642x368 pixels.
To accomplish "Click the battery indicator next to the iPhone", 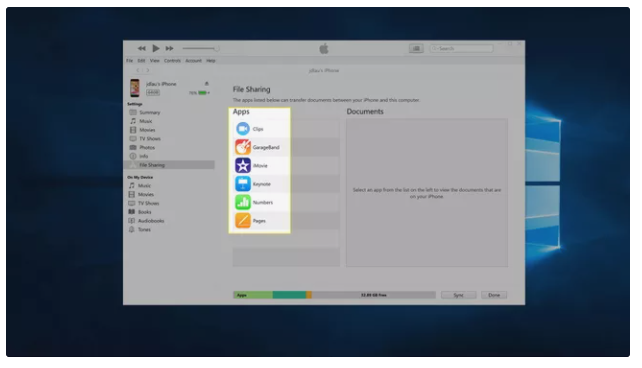I will point(203,93).
